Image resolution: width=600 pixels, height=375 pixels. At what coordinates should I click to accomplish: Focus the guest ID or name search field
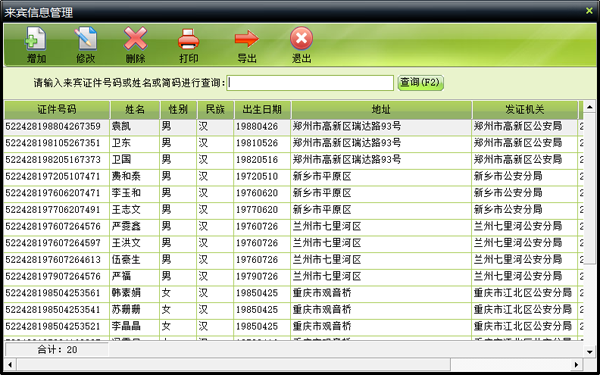(310, 83)
